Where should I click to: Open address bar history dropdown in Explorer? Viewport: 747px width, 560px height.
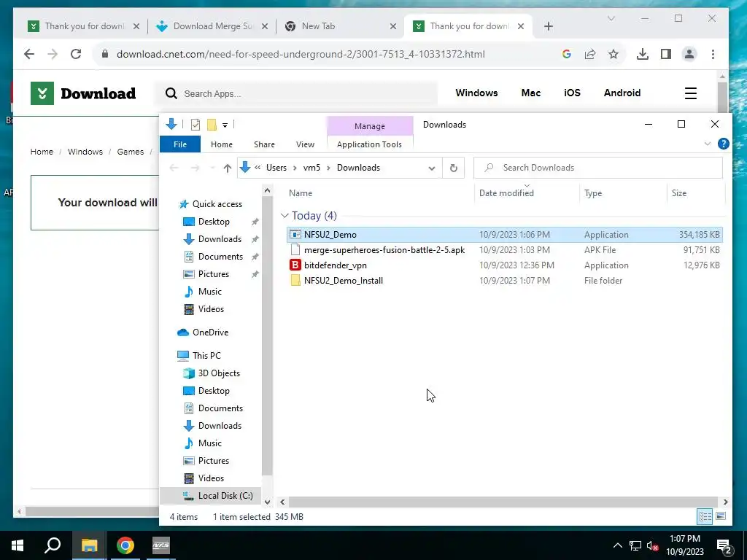(432, 168)
